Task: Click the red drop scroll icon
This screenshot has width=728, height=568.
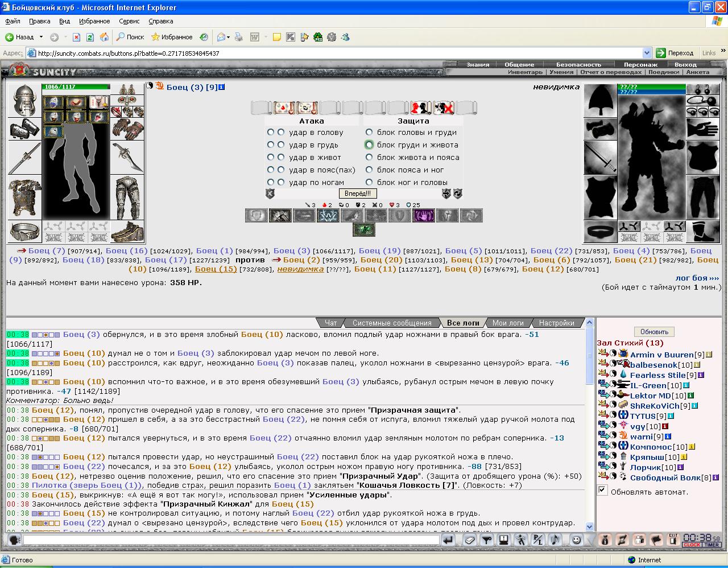Action: pyautogui.click(x=284, y=108)
